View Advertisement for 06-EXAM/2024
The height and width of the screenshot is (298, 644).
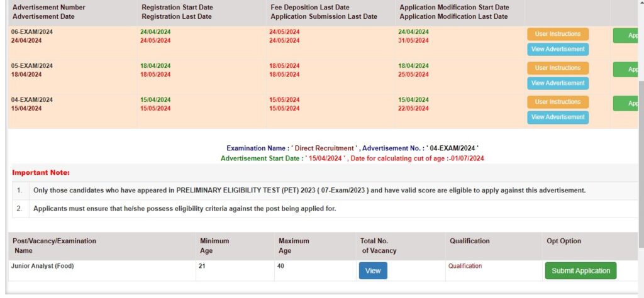click(x=558, y=49)
